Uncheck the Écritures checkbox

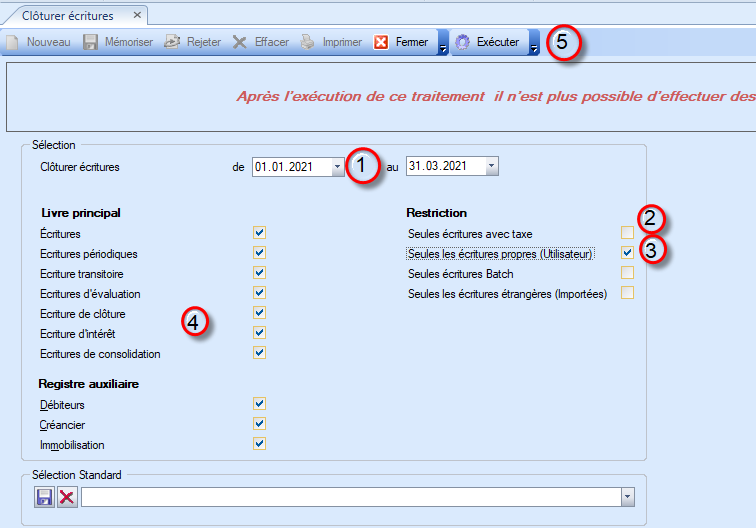[259, 233]
